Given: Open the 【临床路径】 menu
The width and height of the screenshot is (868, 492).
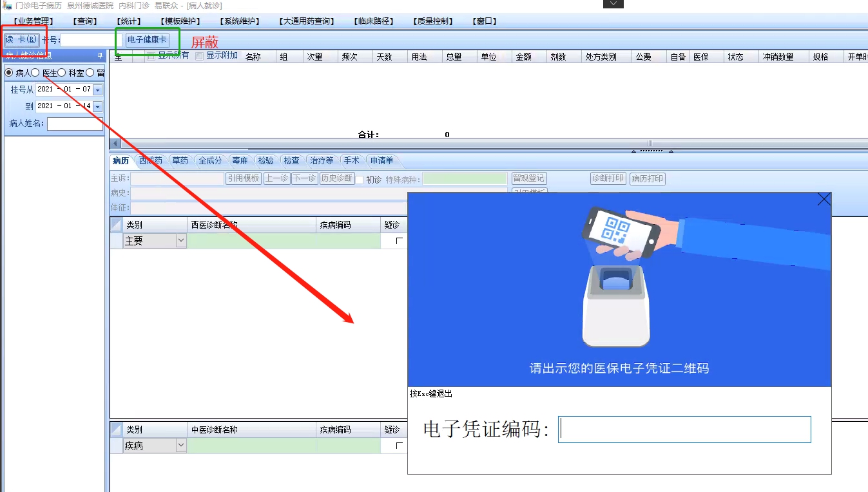Looking at the screenshot, I should [374, 21].
